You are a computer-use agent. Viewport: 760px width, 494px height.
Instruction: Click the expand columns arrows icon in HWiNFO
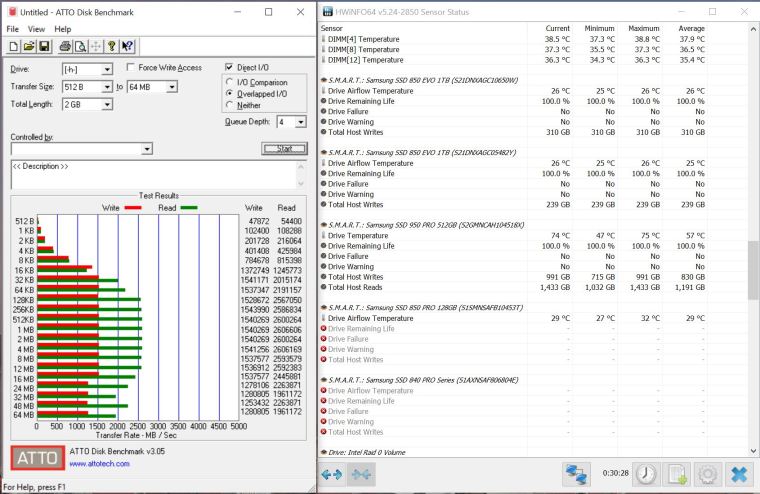click(x=332, y=474)
